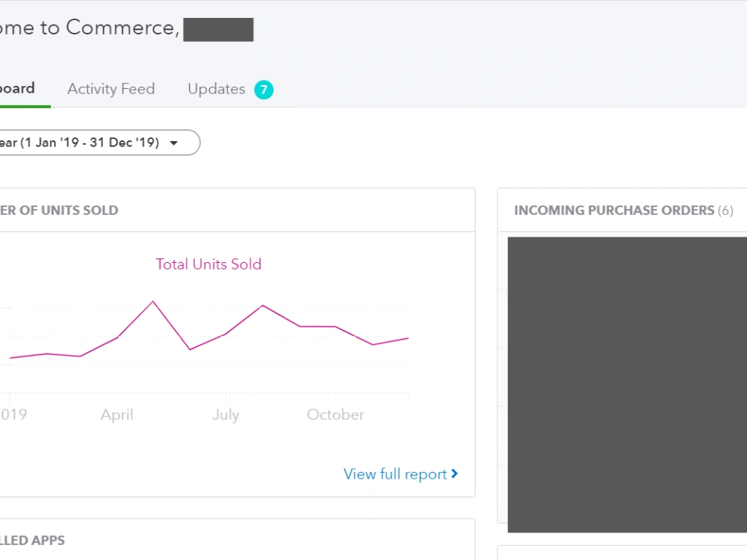Select the Dashboard tab
The height and width of the screenshot is (560, 747).
click(17, 89)
